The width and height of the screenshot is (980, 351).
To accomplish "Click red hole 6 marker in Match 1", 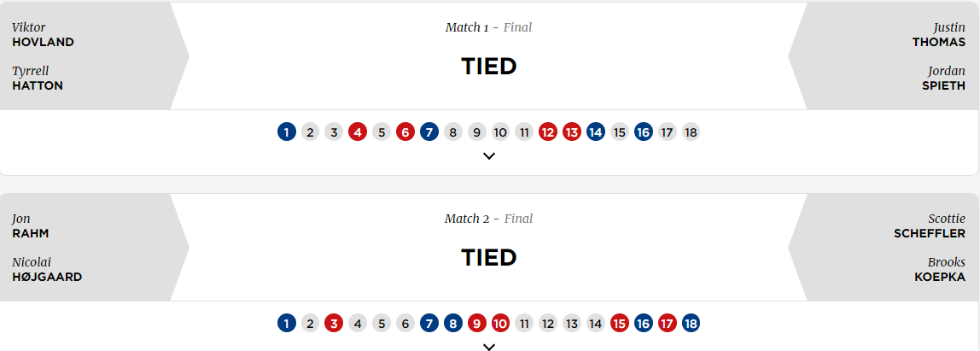I will coord(405,132).
